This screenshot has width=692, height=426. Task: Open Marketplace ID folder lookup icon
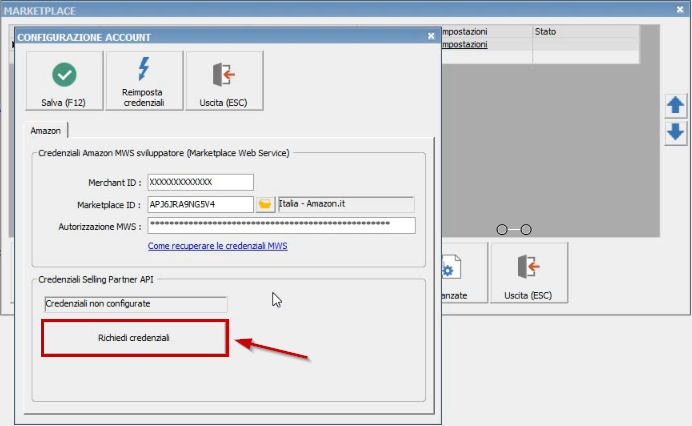pyautogui.click(x=265, y=204)
